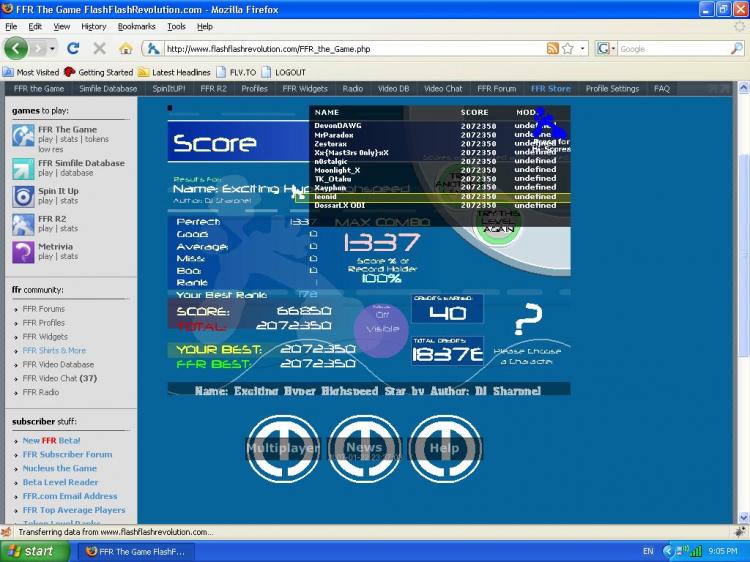750x562 pixels.
Task: Click the Windows start button
Action: [x=35, y=551]
